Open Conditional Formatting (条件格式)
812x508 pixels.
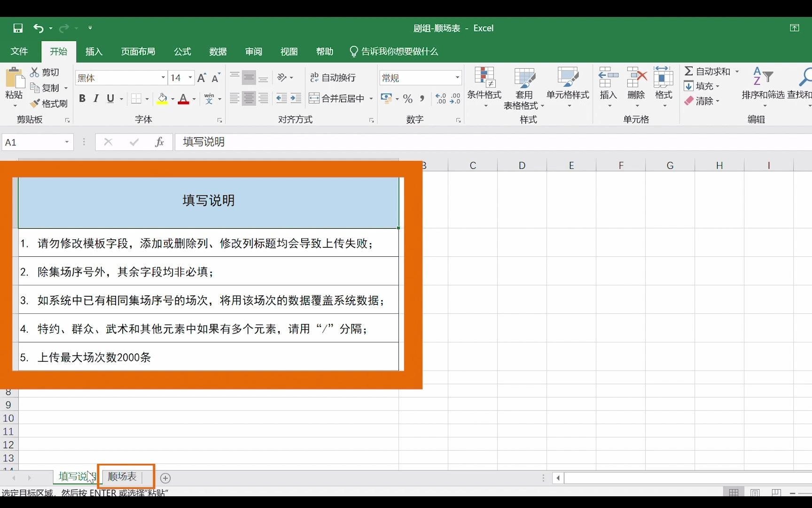(x=484, y=87)
